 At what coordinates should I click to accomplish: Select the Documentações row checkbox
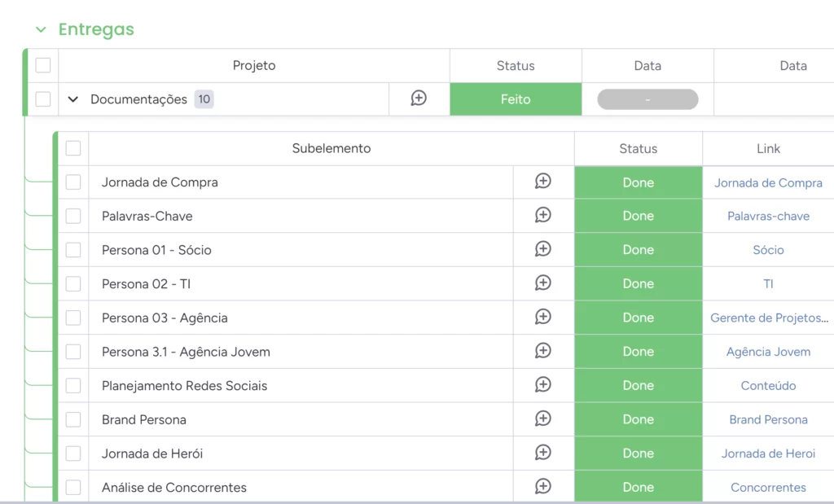click(x=43, y=99)
